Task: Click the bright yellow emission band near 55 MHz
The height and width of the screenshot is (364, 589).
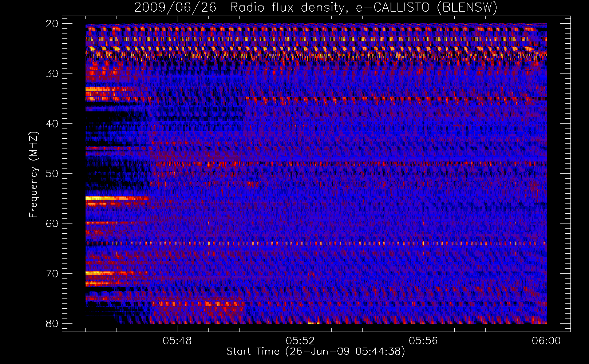Action: pyautogui.click(x=117, y=198)
